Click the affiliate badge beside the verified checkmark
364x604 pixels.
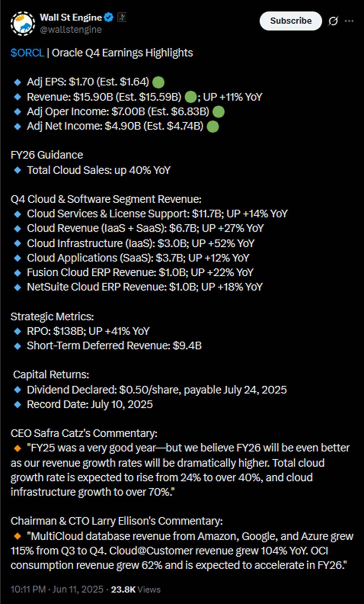tap(122, 18)
